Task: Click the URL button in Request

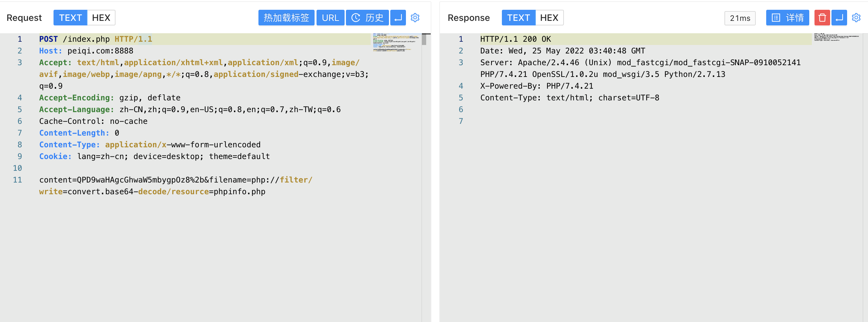Action: tap(330, 18)
